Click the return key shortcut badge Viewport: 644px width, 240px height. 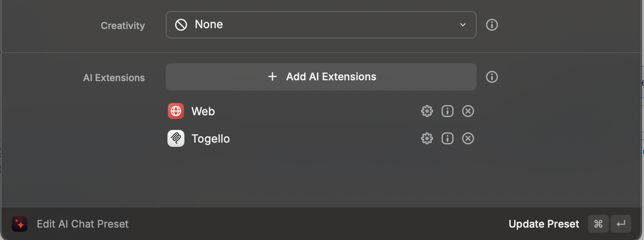coord(621,224)
